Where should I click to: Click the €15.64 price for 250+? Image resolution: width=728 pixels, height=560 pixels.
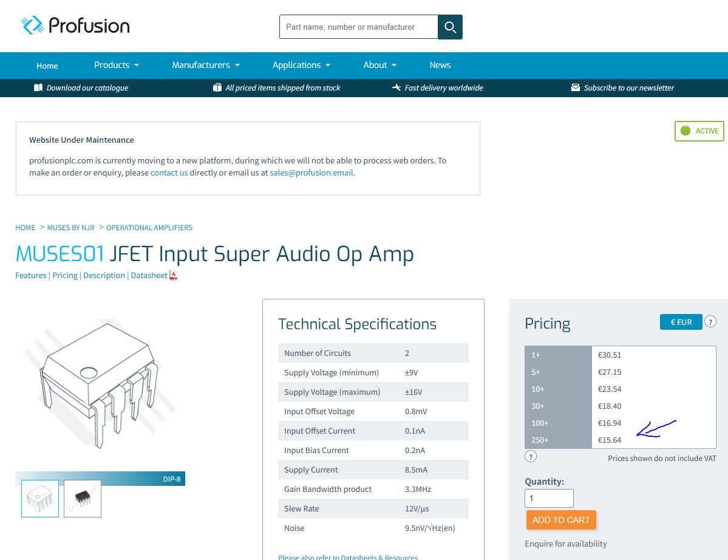(x=609, y=440)
